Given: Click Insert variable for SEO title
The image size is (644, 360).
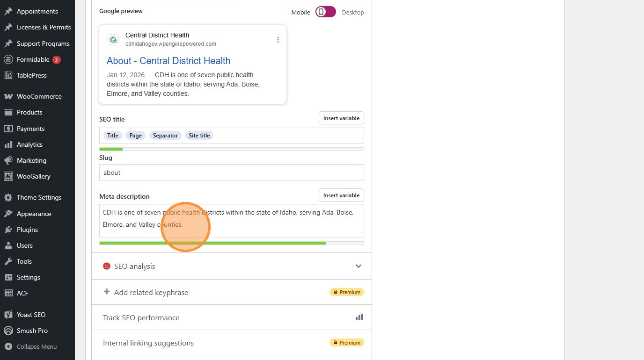Looking at the screenshot, I should tap(341, 118).
